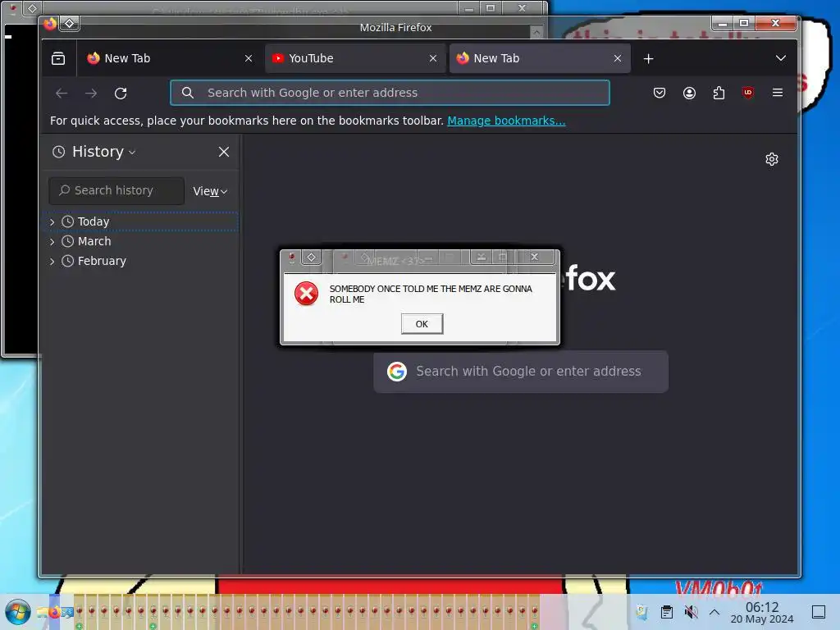Click OK in the MEMZ error dialog
Viewport: 840px width, 630px height.
422,324
